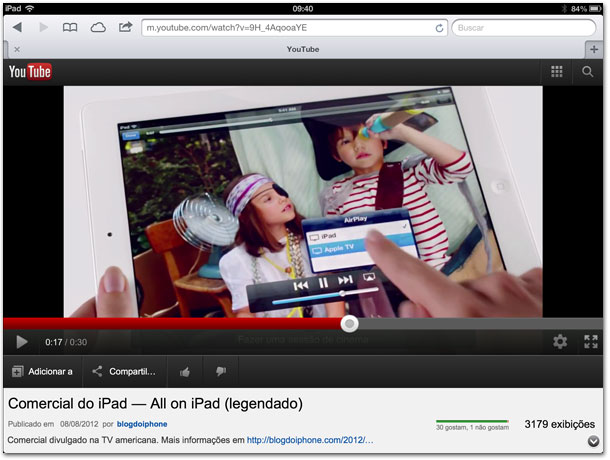Tap the battery indicator in status bar
The width and height of the screenshot is (610, 460).
tap(595, 9)
